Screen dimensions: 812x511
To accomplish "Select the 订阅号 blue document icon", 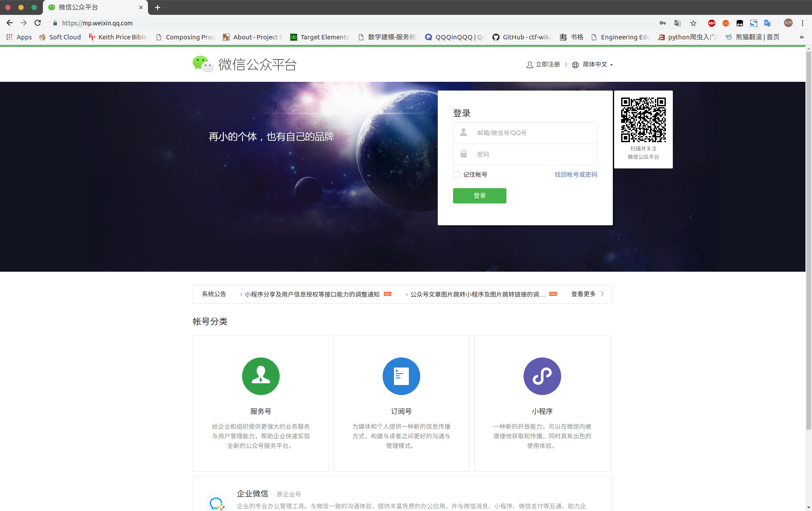I will [x=401, y=376].
